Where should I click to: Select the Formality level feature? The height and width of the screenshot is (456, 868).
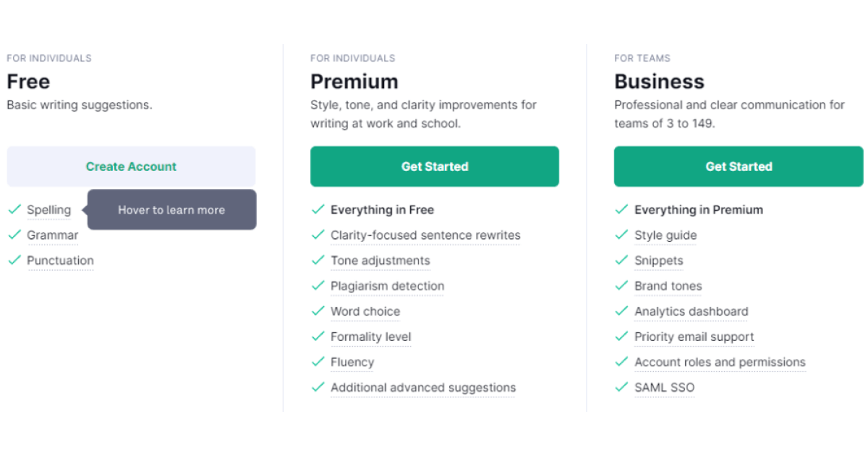pyautogui.click(x=371, y=337)
